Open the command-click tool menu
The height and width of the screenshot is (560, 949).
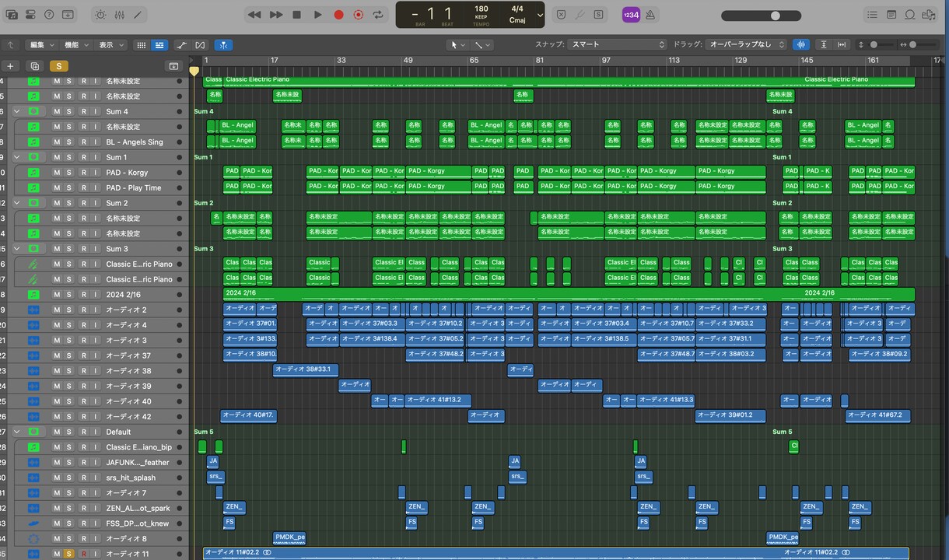482,45
